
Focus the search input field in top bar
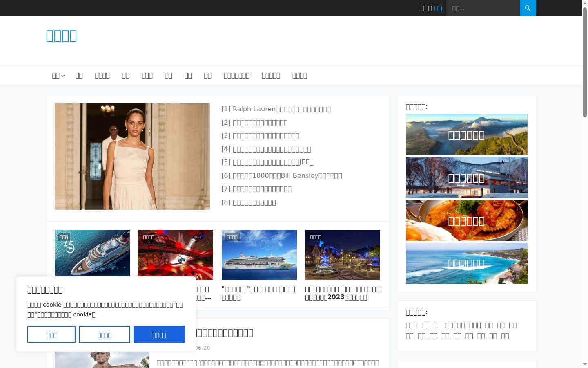(483, 8)
